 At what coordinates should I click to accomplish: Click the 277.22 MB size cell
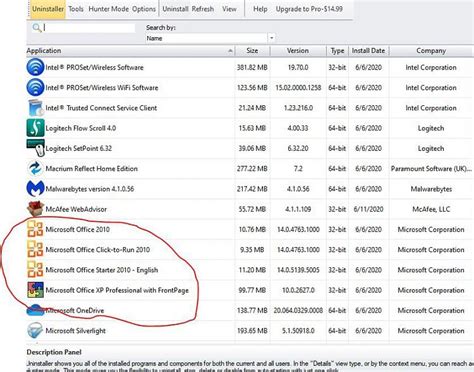[252, 169]
